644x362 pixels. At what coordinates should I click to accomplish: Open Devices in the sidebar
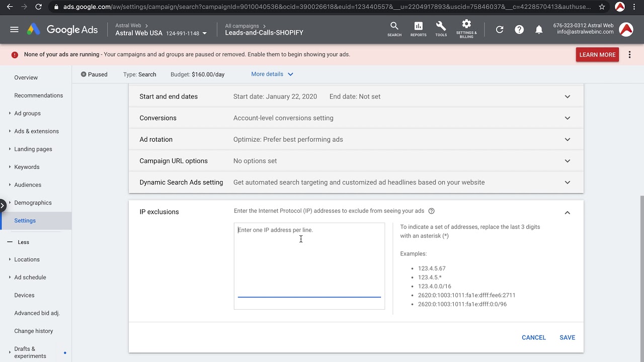tap(24, 295)
